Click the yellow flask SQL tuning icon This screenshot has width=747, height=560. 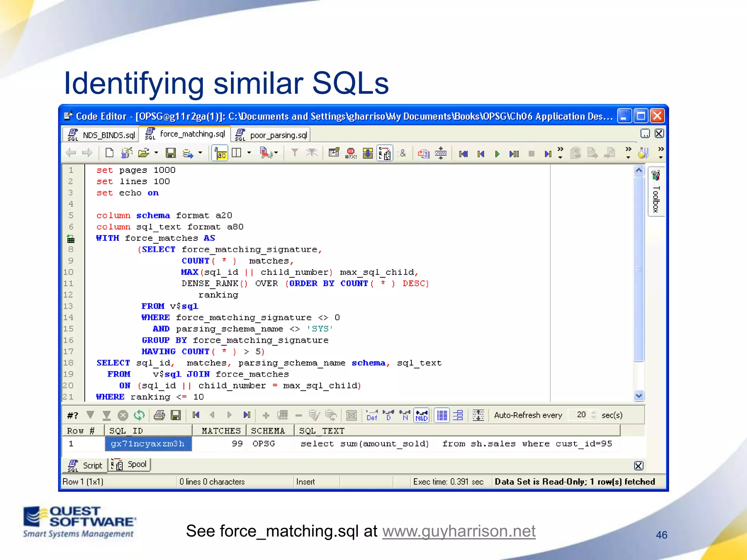pos(643,153)
